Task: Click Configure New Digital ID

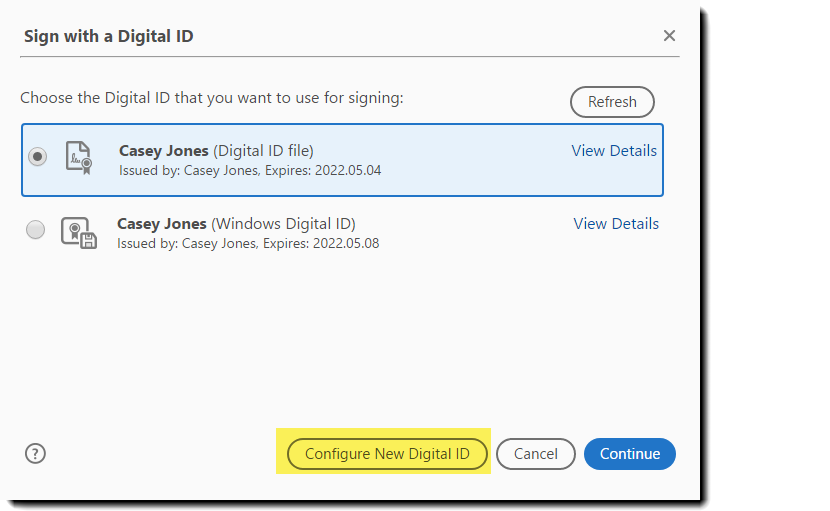Action: 387,454
